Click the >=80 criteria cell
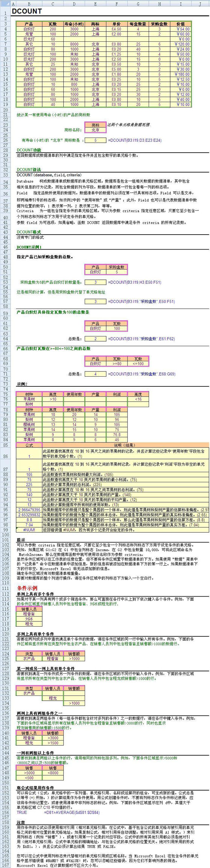 (x=117, y=364)
